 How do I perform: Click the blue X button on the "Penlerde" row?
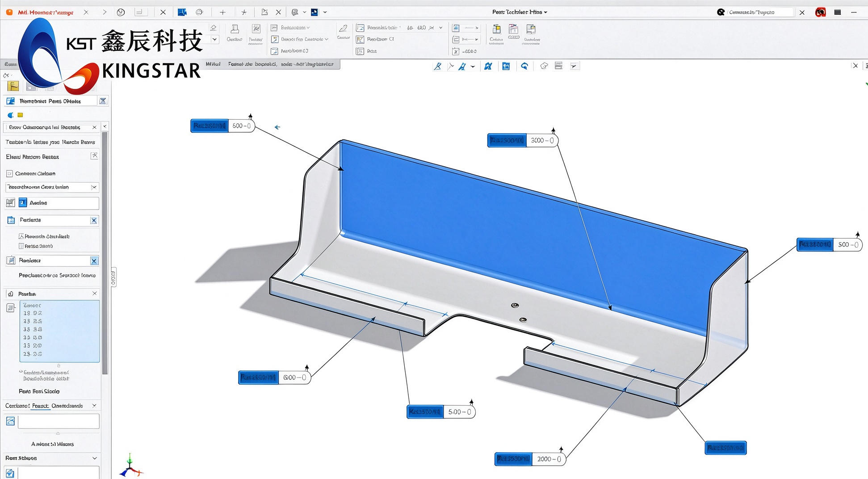pyautogui.click(x=94, y=220)
